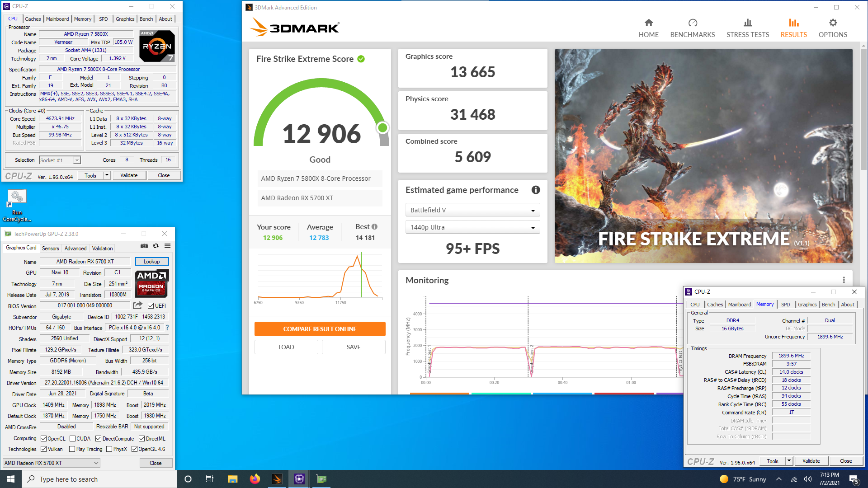Open the Sensors tab in GPU-Z
Screen dimensions: 868x488
click(51, 249)
